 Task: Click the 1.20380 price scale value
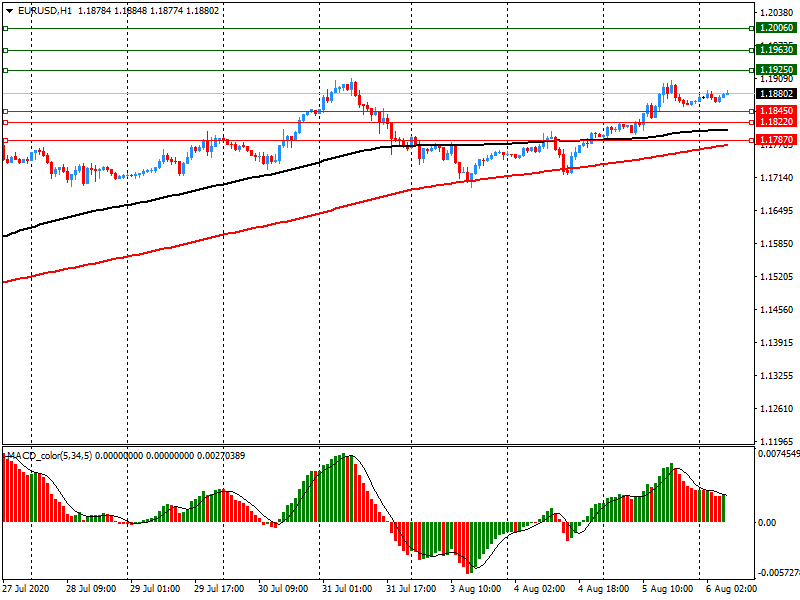pos(777,13)
